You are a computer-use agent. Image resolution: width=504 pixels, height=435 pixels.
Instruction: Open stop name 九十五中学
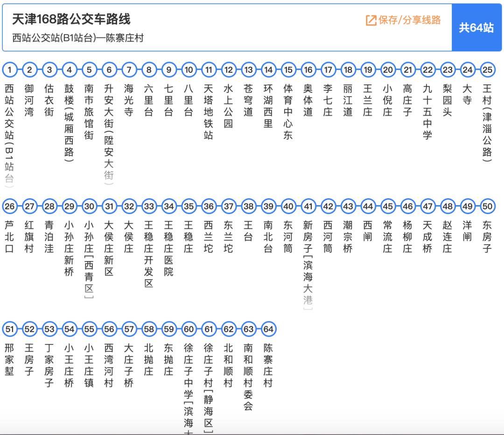(x=427, y=112)
